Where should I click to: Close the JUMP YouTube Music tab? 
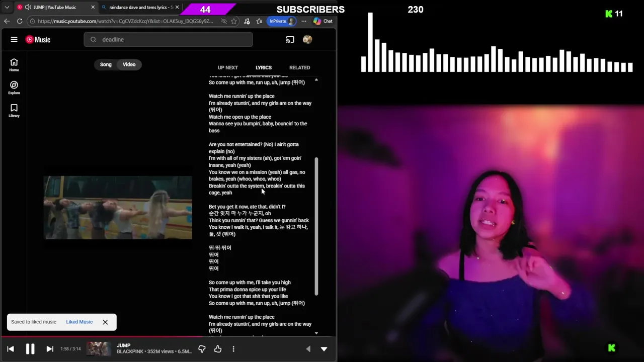93,8
